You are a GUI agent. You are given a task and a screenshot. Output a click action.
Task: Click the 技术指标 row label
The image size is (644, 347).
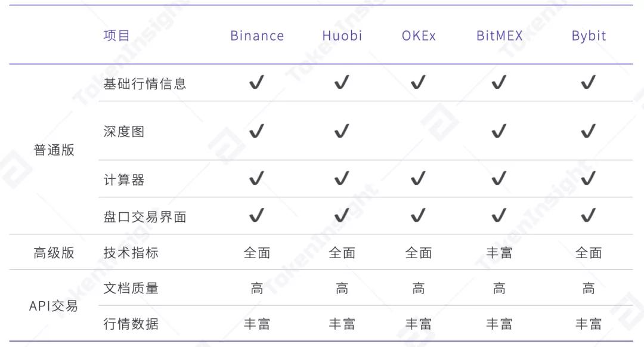click(x=131, y=253)
